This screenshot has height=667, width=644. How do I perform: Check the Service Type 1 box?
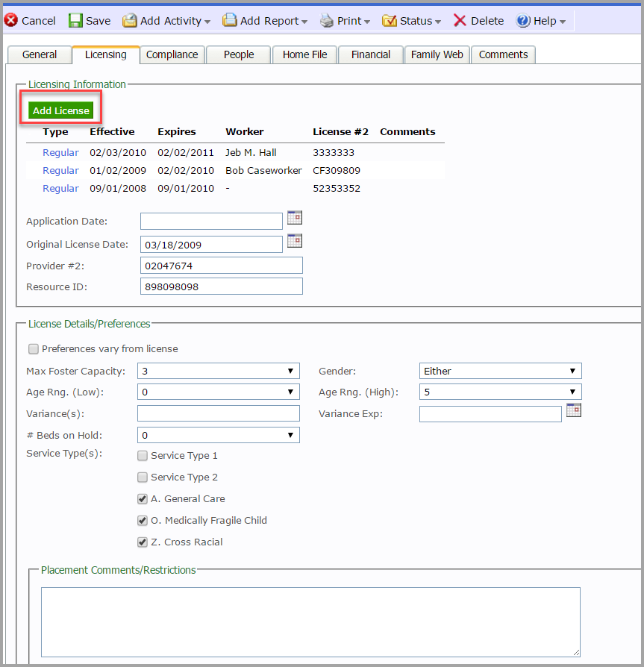coord(143,456)
